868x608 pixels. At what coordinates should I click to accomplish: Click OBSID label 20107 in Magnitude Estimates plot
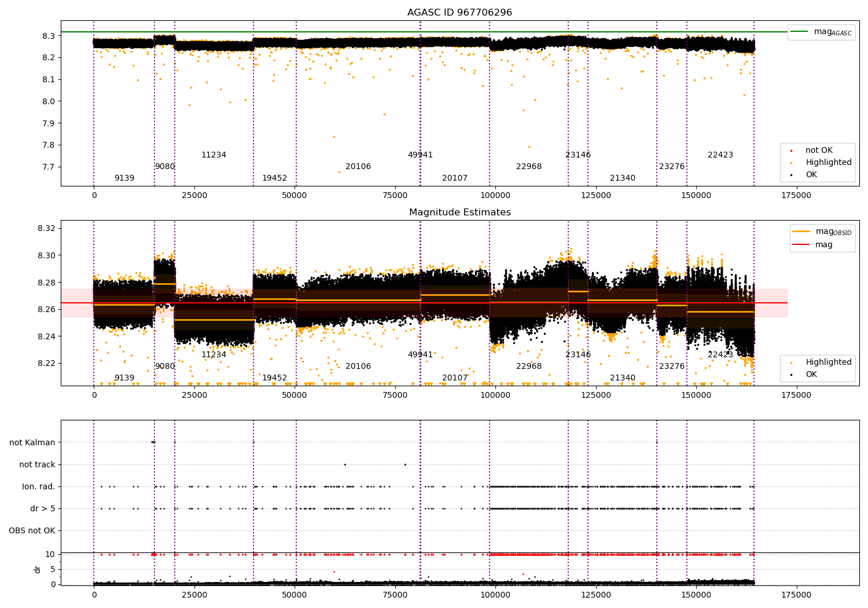click(455, 378)
